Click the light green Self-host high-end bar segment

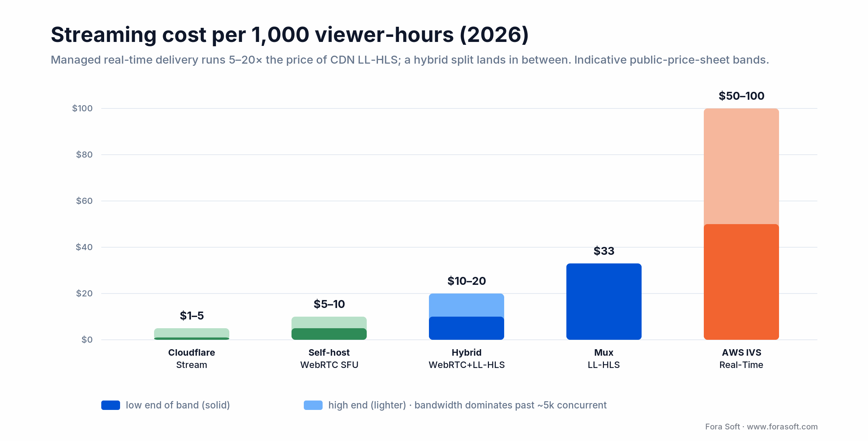point(329,322)
